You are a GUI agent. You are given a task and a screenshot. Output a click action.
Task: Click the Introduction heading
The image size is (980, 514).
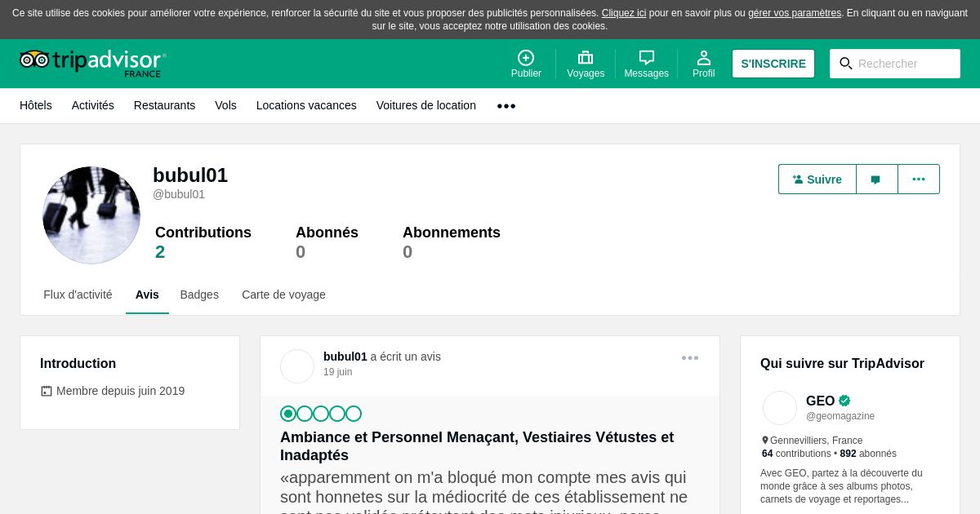(x=78, y=364)
